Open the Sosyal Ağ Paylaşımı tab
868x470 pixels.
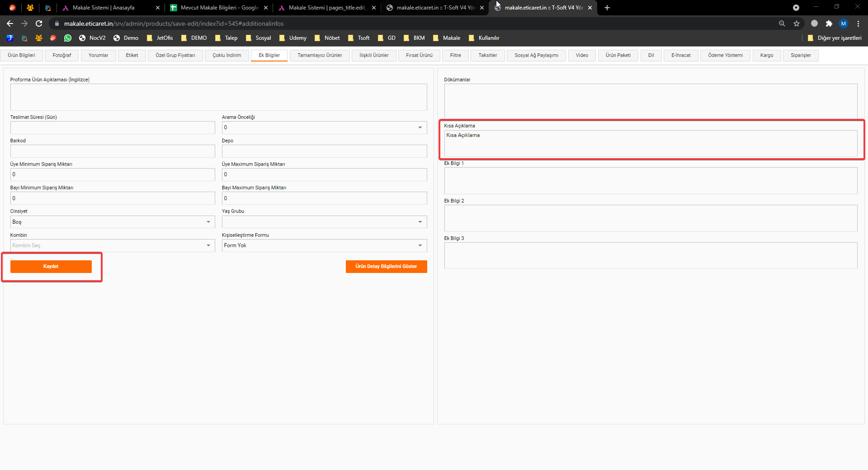coord(536,55)
